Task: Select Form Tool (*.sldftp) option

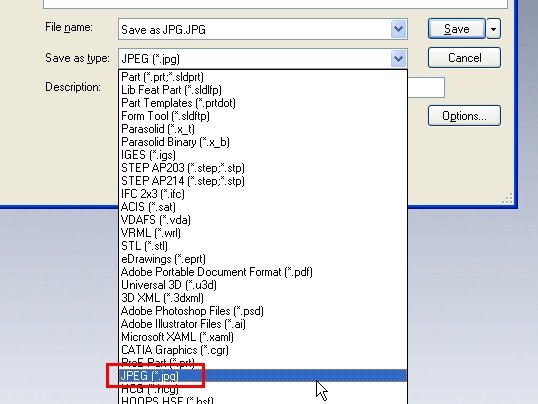Action: (263, 116)
